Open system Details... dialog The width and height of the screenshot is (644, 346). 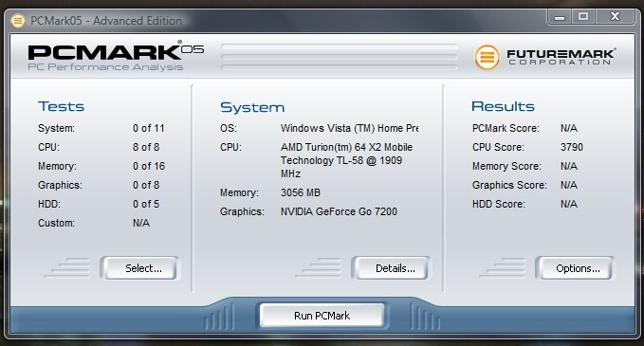point(391,268)
